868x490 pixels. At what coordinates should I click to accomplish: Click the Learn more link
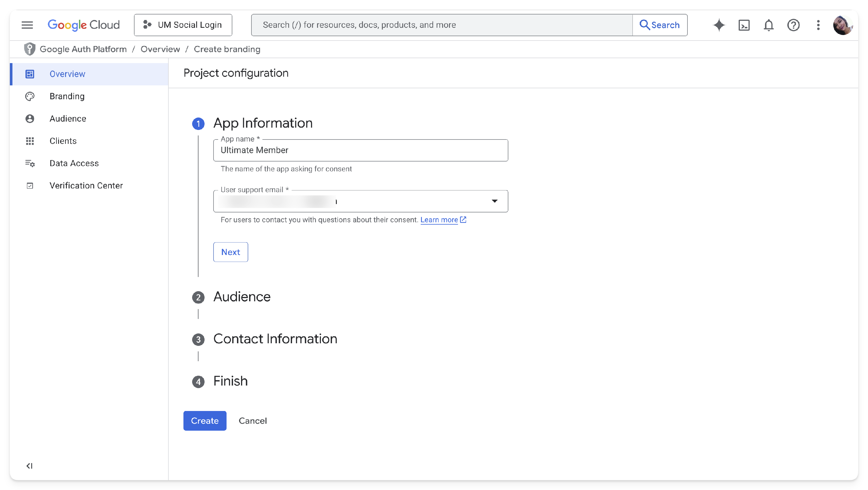[439, 220]
